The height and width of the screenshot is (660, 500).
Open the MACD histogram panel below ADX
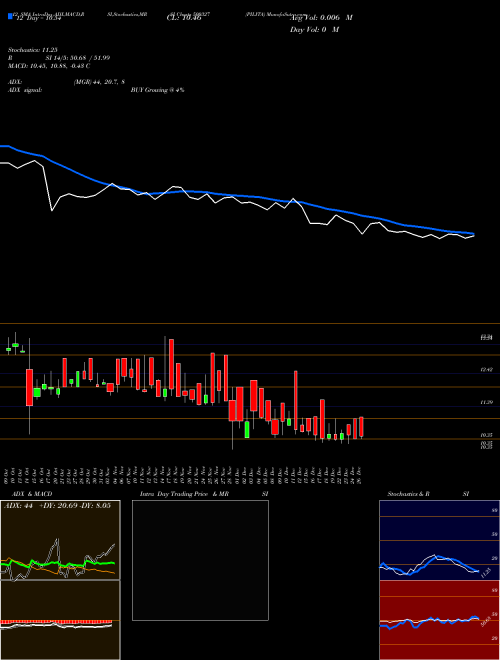coord(60,620)
